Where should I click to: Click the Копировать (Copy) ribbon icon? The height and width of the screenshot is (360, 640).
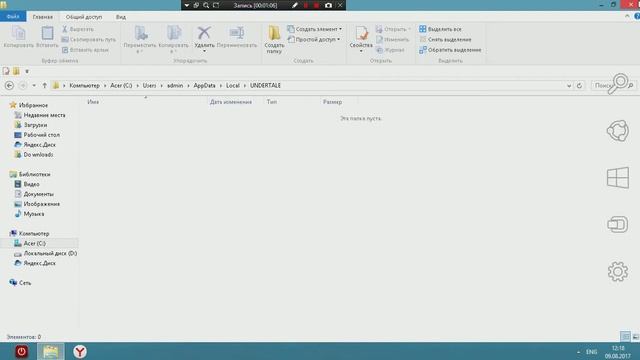(x=18, y=33)
